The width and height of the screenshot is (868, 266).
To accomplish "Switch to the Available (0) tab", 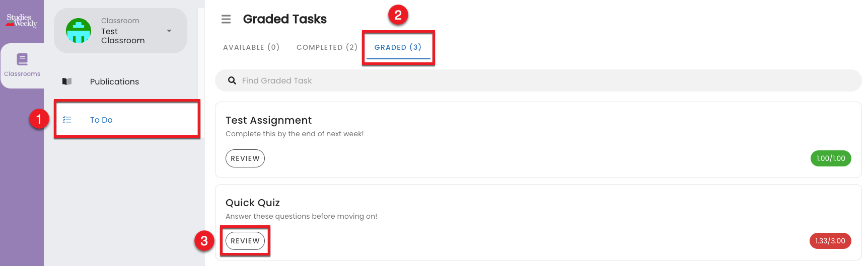I will pos(251,47).
